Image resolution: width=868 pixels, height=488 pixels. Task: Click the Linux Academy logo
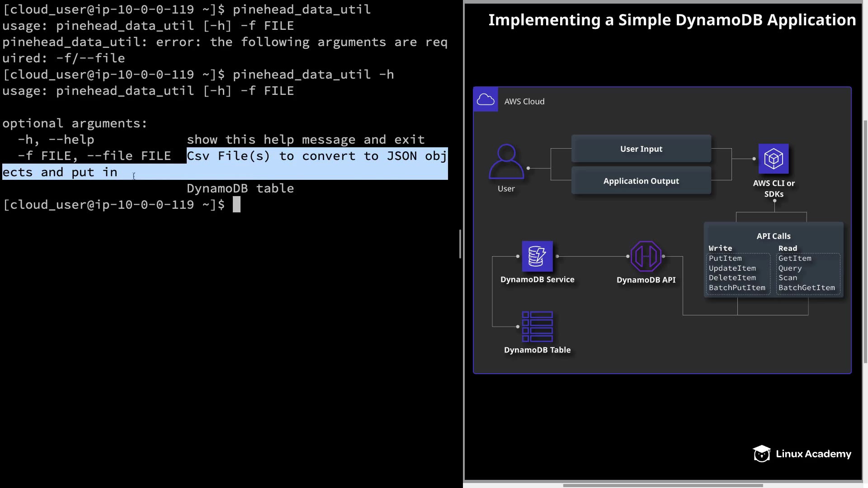point(802,454)
